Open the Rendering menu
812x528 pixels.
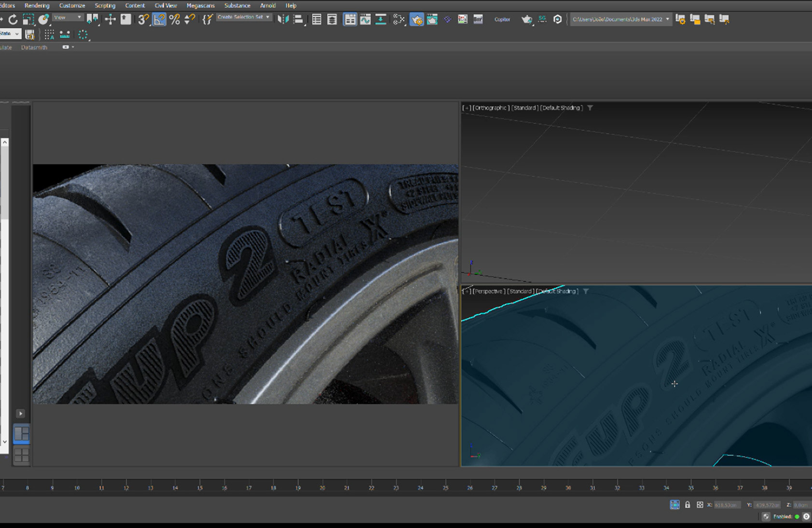tap(37, 6)
